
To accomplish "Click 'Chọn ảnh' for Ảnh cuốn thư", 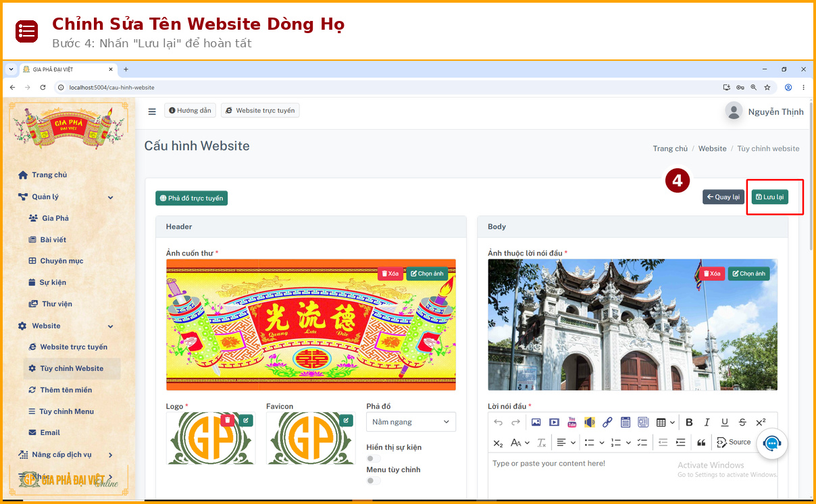I will tap(427, 274).
